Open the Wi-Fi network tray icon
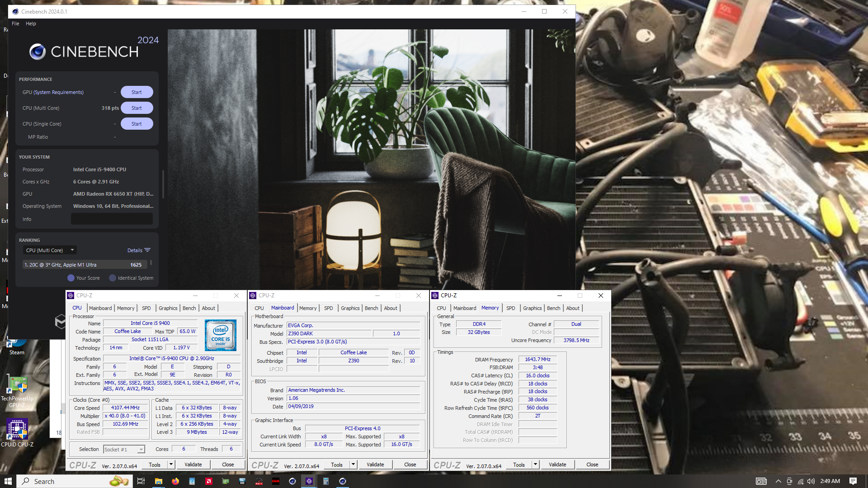The image size is (868, 488). point(801,481)
